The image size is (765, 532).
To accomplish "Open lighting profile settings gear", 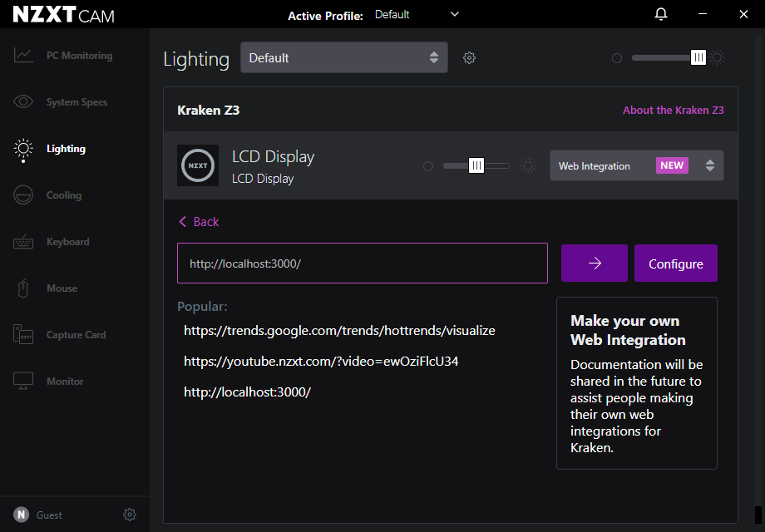I will tap(469, 57).
